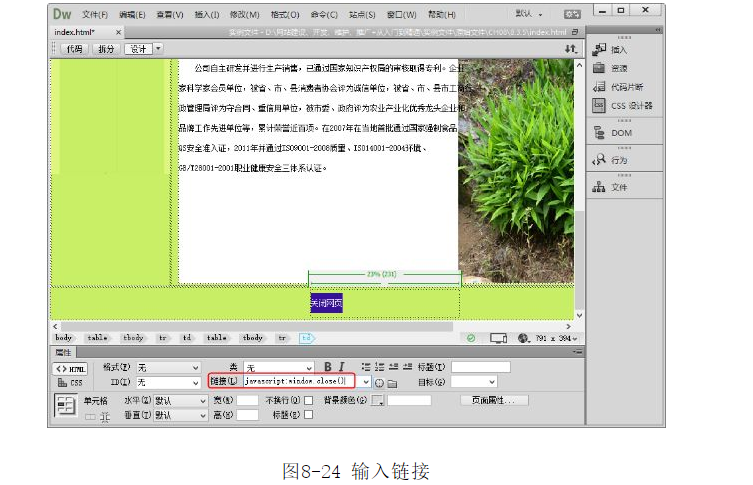
Task: Open the 代码片断 (Snippets) panel
Action: coord(599,87)
